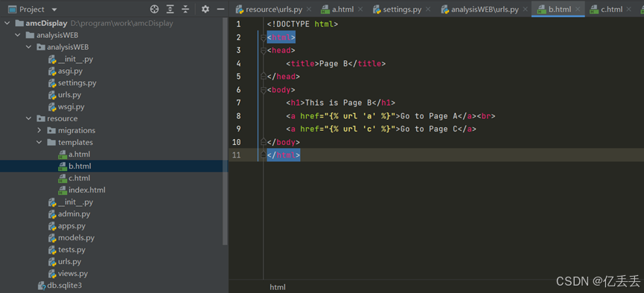644x293 pixels.
Task: Click the 'Go to Page C' text
Action: [429, 129]
